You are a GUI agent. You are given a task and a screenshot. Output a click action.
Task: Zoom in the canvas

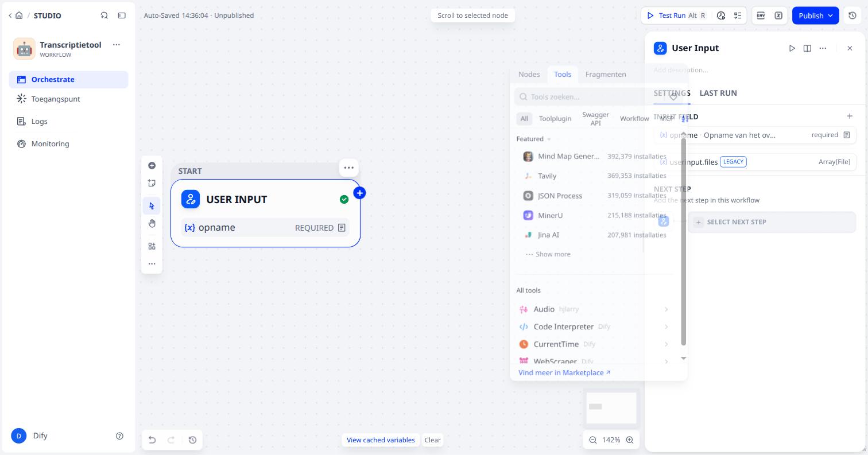(x=630, y=440)
